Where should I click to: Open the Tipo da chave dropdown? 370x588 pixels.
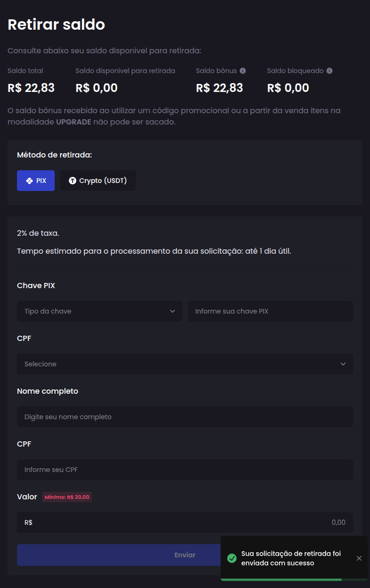coord(99,311)
